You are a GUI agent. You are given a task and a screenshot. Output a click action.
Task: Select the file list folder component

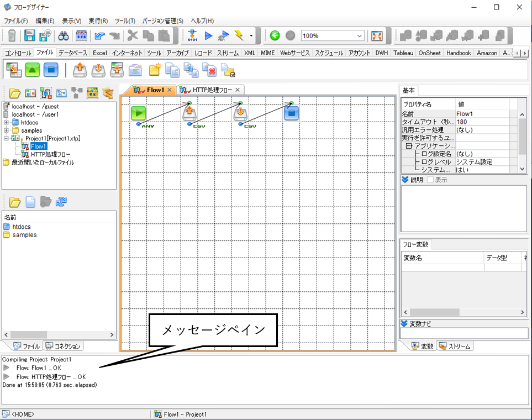[x=135, y=70]
